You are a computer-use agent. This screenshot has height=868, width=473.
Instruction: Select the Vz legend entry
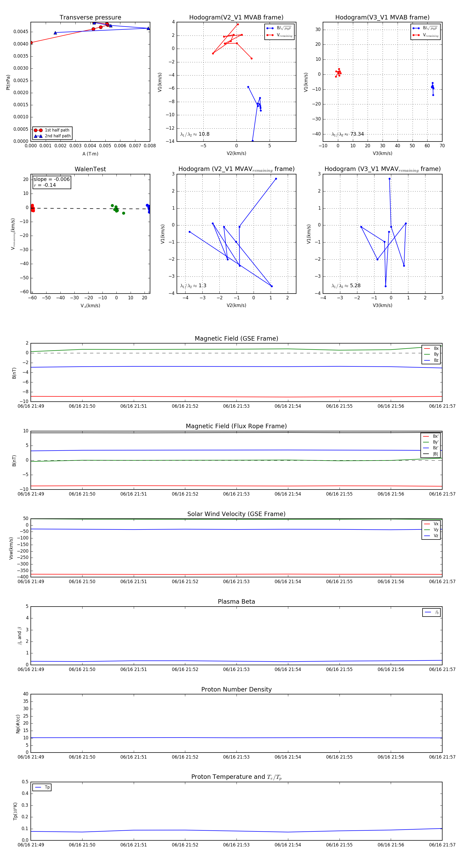tap(431, 536)
